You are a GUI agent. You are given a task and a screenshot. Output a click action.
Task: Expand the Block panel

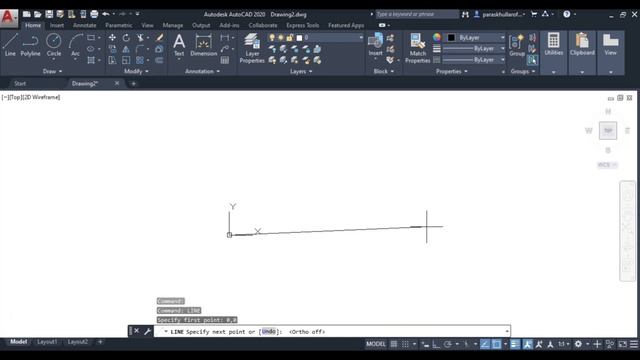pyautogui.click(x=384, y=71)
